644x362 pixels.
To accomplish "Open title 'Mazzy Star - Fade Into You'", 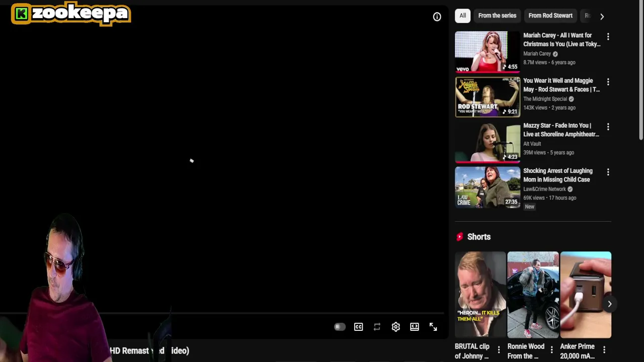I will point(561,130).
